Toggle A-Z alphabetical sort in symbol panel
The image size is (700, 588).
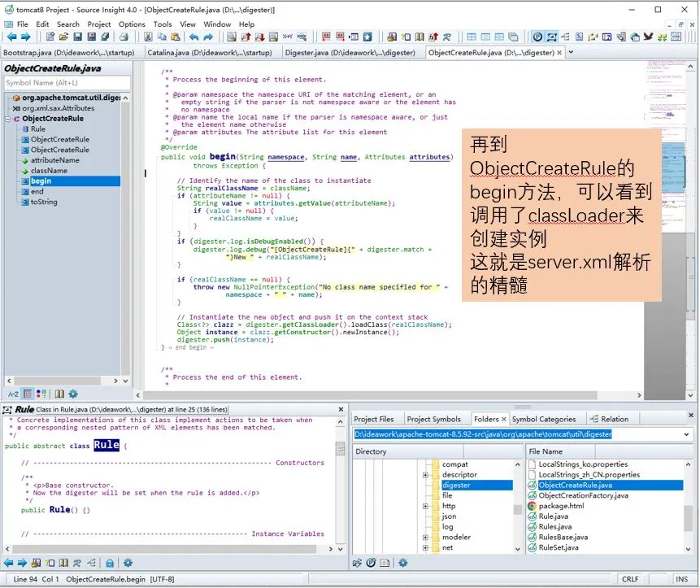coord(13,394)
